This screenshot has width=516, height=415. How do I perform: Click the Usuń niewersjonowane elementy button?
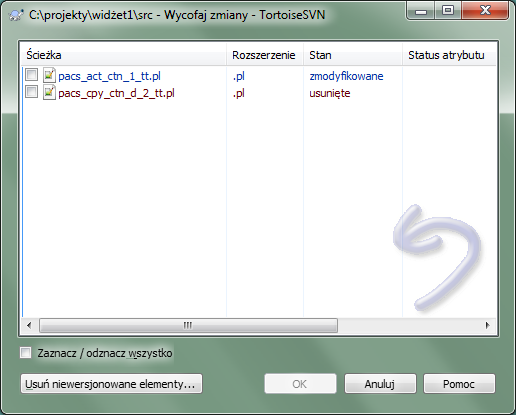click(x=111, y=384)
